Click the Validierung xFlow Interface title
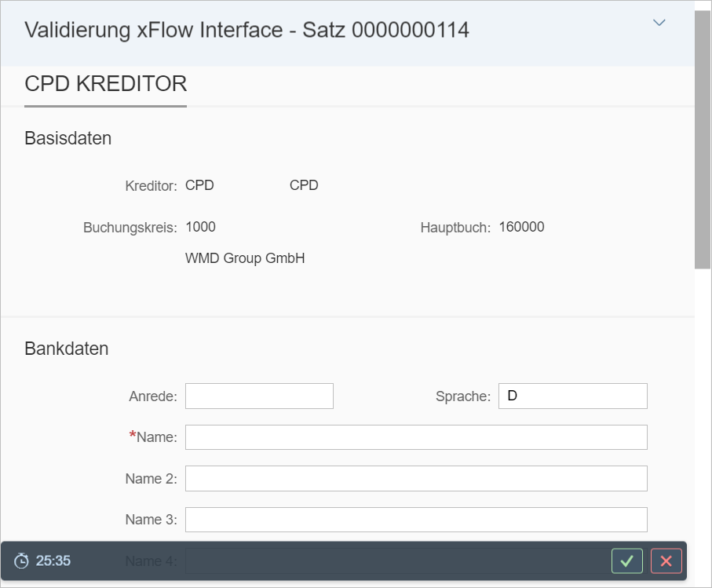 coord(246,31)
